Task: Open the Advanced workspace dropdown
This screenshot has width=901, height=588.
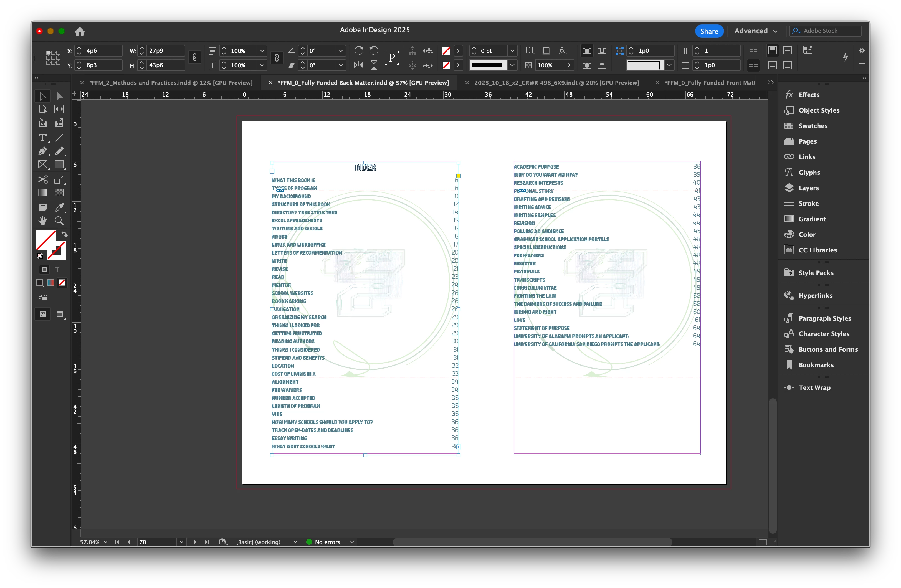Action: (756, 31)
